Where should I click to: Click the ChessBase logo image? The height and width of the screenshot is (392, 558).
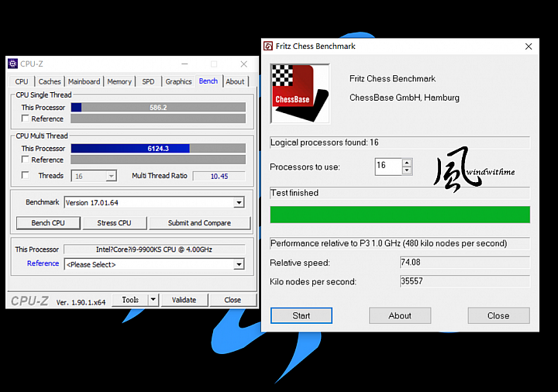300,94
